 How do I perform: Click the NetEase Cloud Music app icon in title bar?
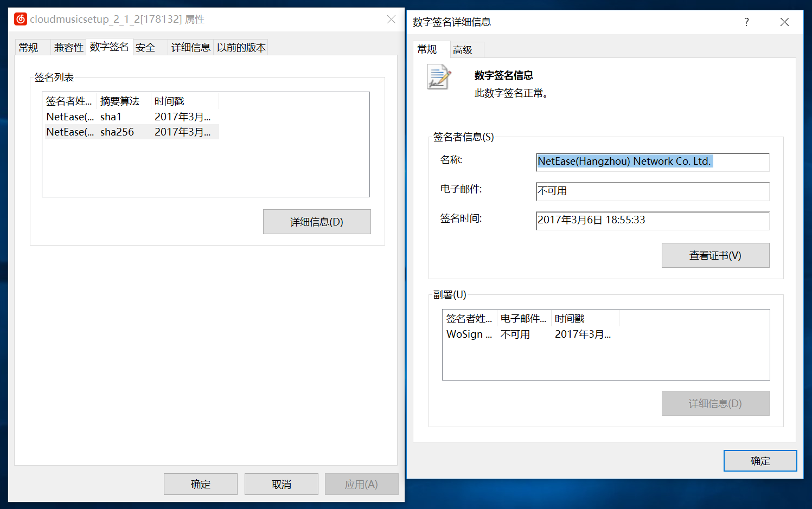tap(21, 20)
